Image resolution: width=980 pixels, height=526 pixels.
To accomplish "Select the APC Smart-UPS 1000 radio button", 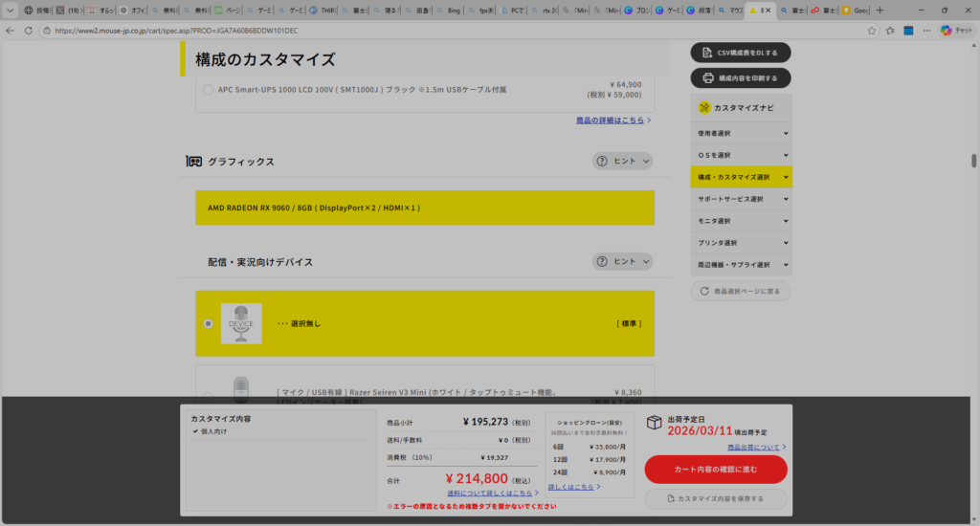I will tap(208, 90).
